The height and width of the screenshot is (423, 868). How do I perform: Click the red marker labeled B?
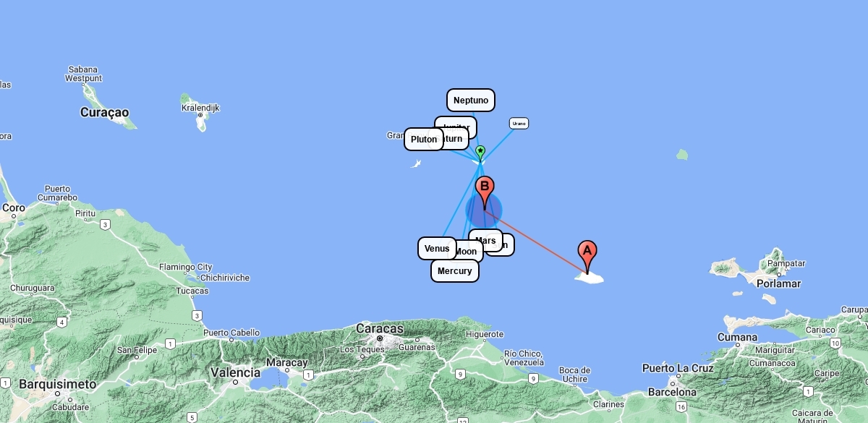(485, 192)
